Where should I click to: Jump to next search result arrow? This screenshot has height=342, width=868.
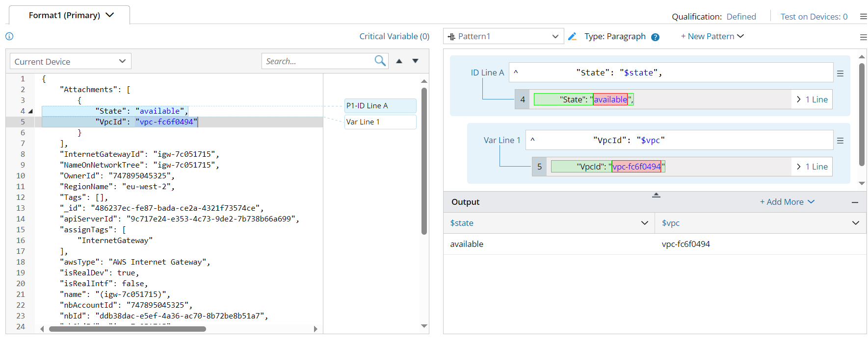[x=416, y=61]
